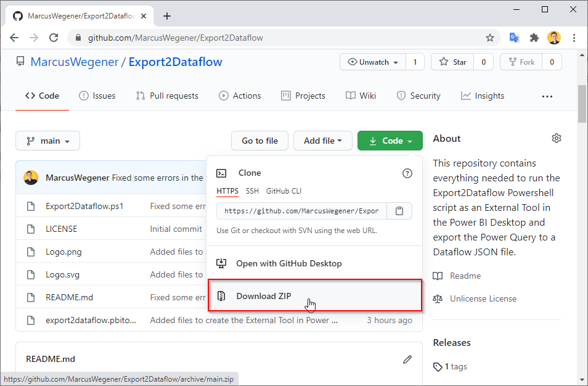Copy the clone URL with the clipboard icon

[x=399, y=211]
